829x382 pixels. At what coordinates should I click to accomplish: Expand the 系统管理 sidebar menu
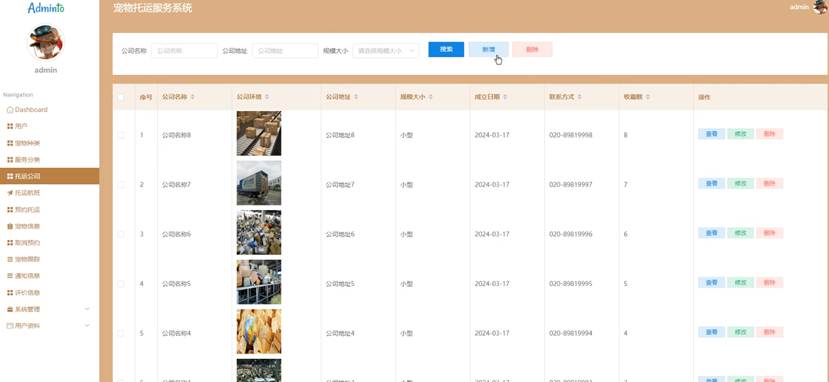pyautogui.click(x=49, y=309)
